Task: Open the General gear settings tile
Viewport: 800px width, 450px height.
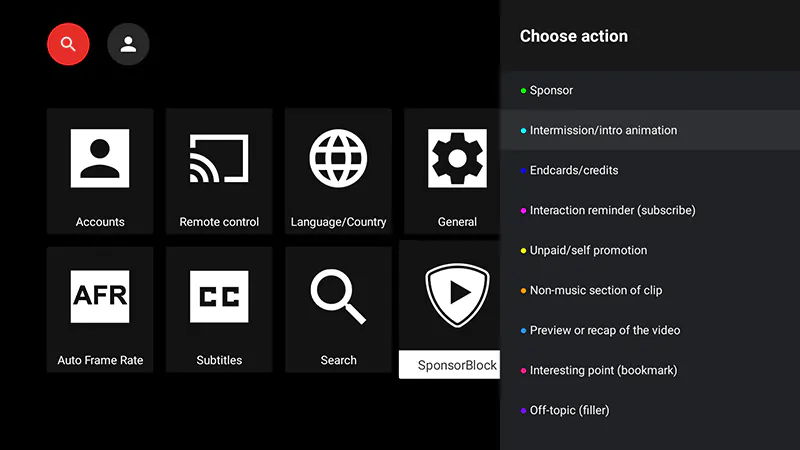Action: coord(452,171)
